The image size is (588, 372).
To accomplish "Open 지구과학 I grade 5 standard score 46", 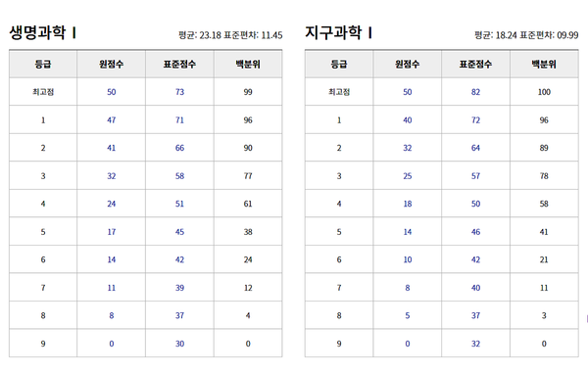I will [x=475, y=232].
